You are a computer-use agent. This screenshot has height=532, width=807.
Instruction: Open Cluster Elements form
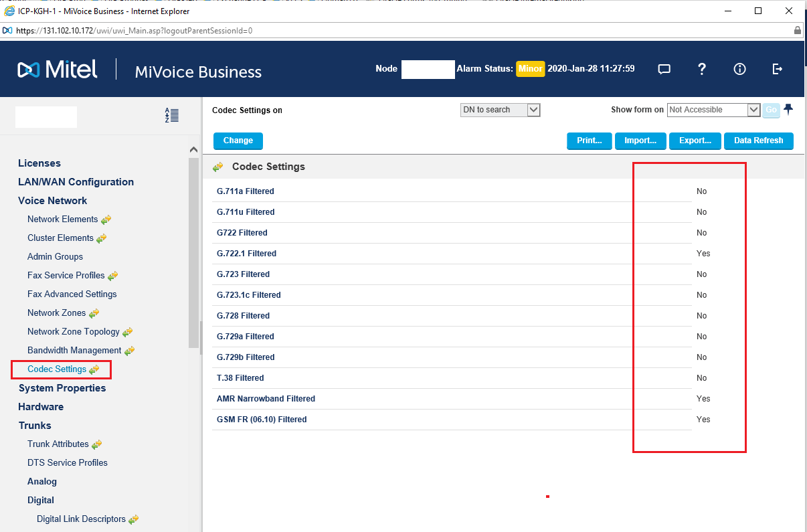click(60, 238)
